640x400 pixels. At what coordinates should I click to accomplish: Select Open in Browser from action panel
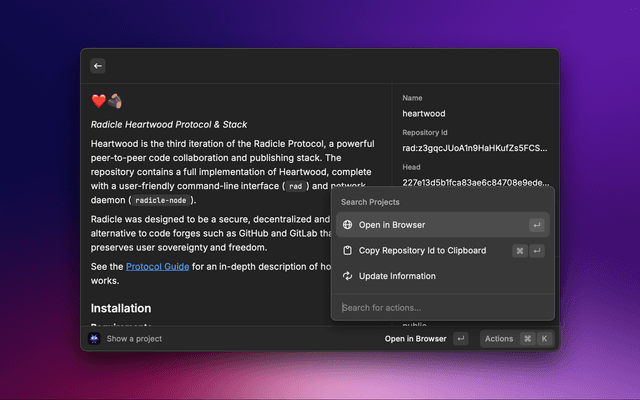click(392, 225)
